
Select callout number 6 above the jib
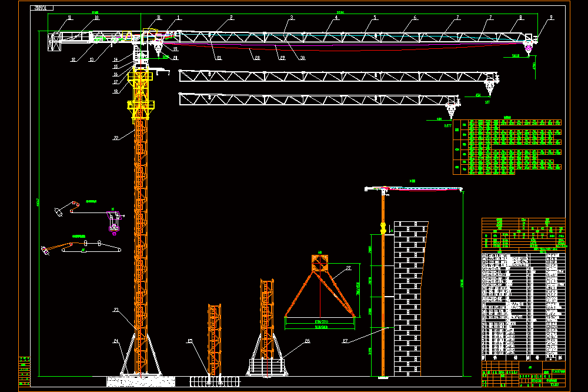point(415,17)
